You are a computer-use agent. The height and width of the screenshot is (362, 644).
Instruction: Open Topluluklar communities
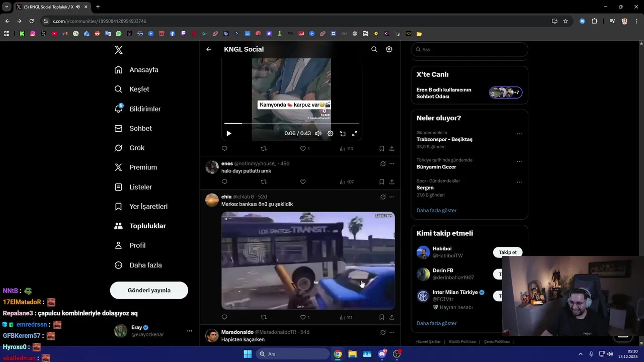point(140,226)
